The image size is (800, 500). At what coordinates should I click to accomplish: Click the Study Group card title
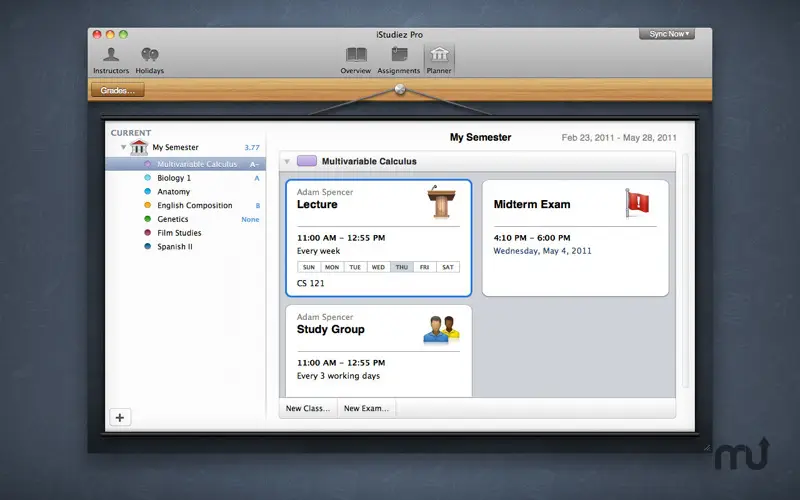pyautogui.click(x=331, y=329)
